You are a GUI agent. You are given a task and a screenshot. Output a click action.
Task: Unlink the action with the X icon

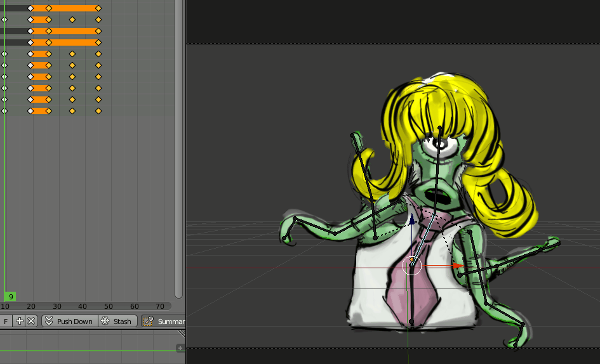point(31,322)
